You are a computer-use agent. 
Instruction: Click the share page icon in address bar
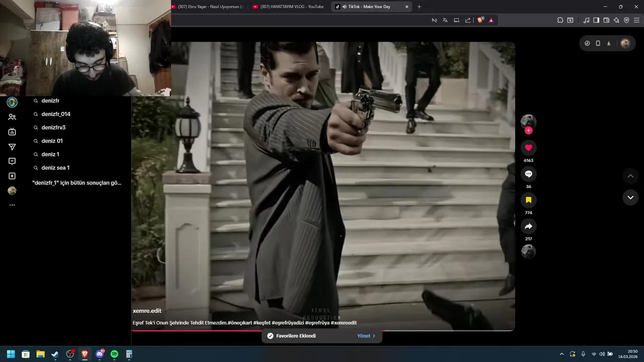coord(468,20)
